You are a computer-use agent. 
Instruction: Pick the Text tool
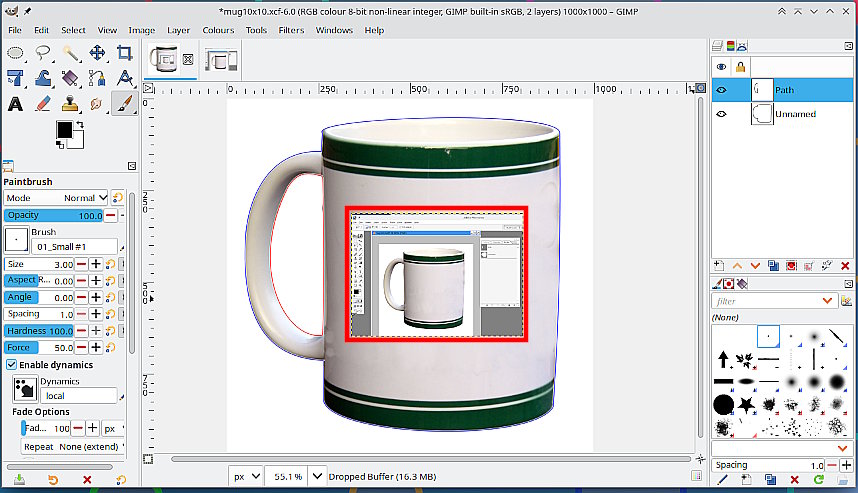click(x=15, y=104)
